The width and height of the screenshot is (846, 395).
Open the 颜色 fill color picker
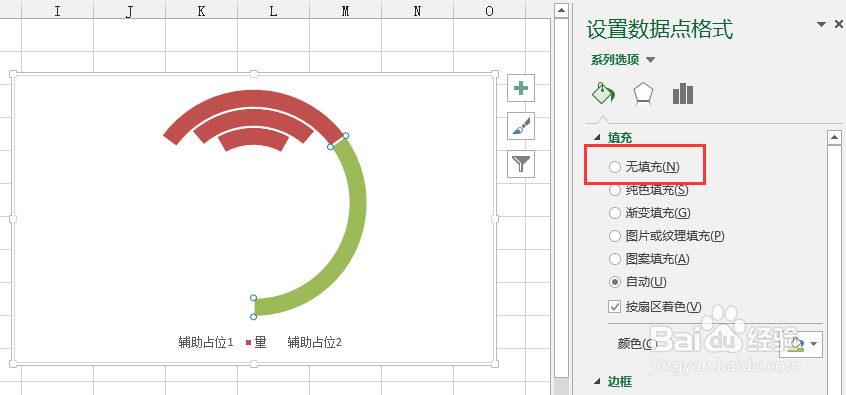pos(801,344)
